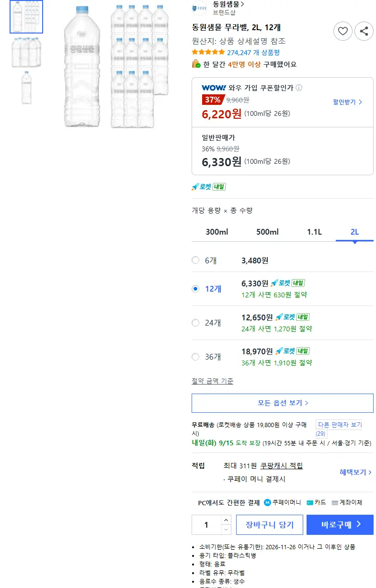Image resolution: width=376 pixels, height=588 pixels.
Task: Click the star rating icons
Action: 208,52
